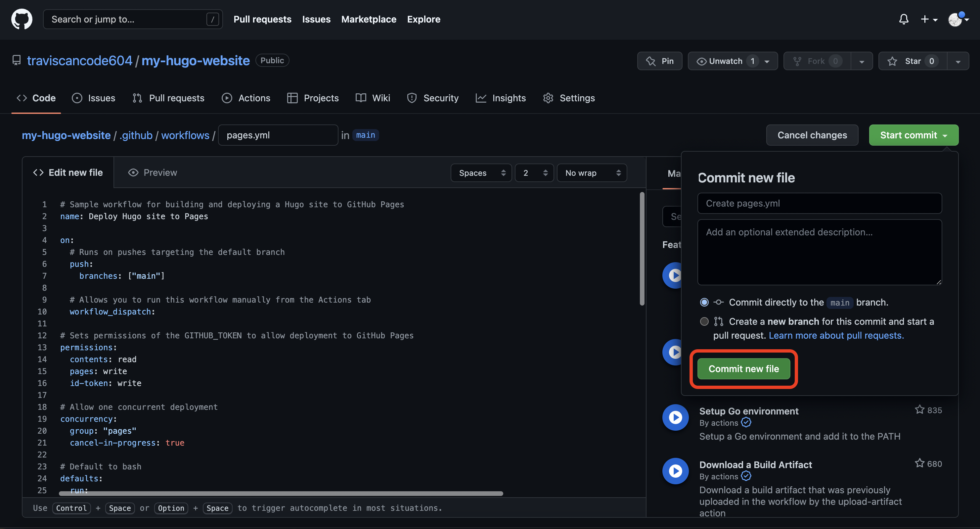The height and width of the screenshot is (529, 980).
Task: Click the Download a Build Artifact action icon
Action: coord(675,471)
